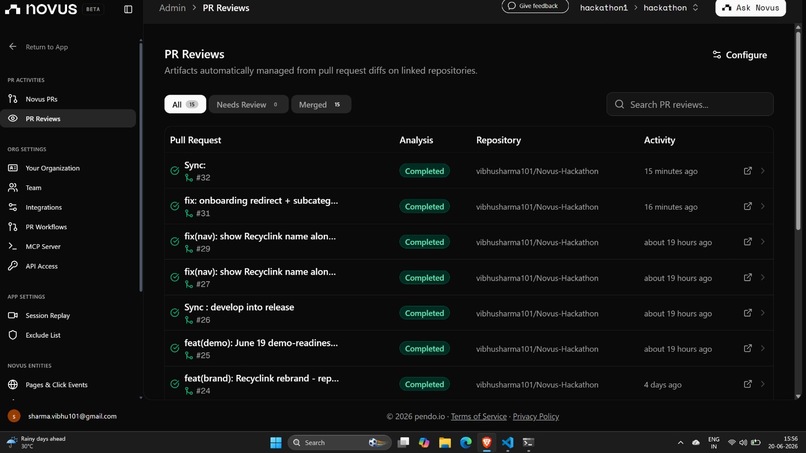Open File Explorer from taskbar
Viewport: 806px width, 453px height.
point(445,442)
